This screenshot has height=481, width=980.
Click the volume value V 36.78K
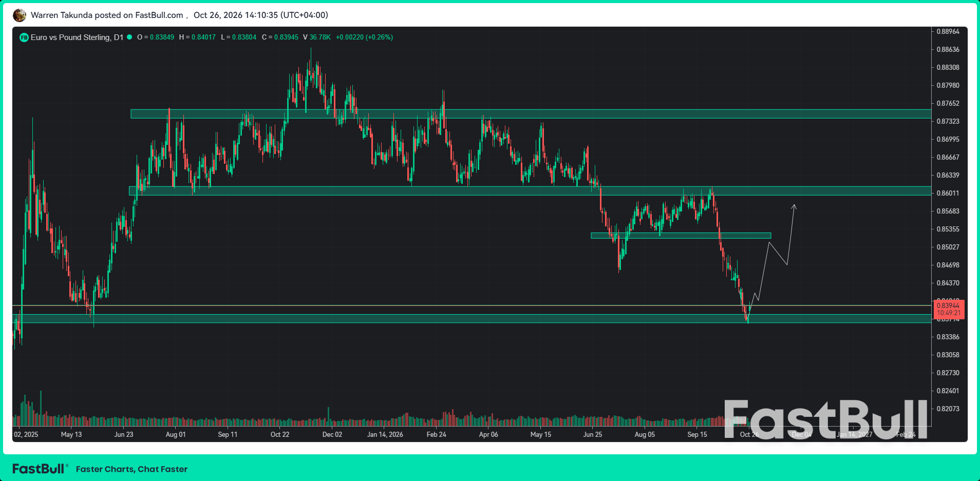[x=317, y=37]
